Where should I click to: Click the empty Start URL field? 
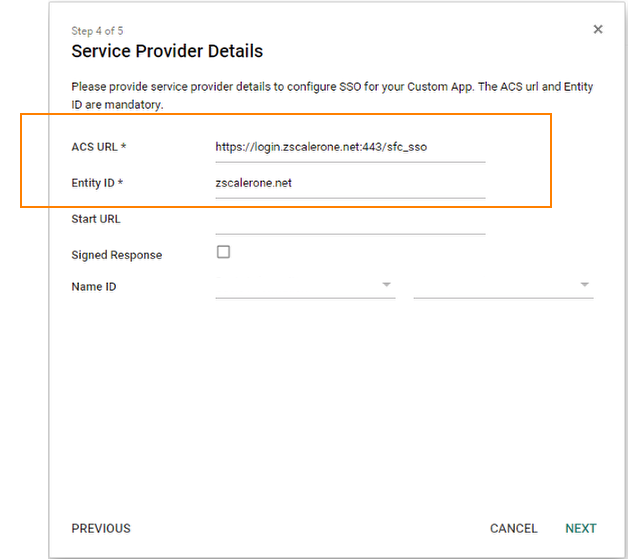click(x=349, y=220)
